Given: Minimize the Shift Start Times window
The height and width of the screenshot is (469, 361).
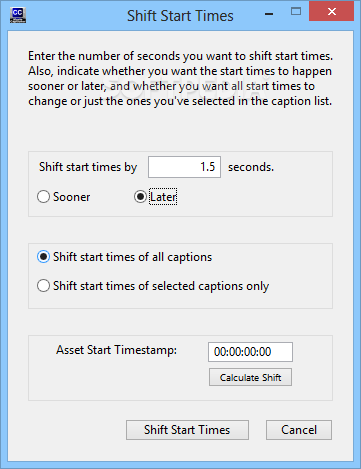Looking at the screenshot, I should pyautogui.click(x=269, y=14).
